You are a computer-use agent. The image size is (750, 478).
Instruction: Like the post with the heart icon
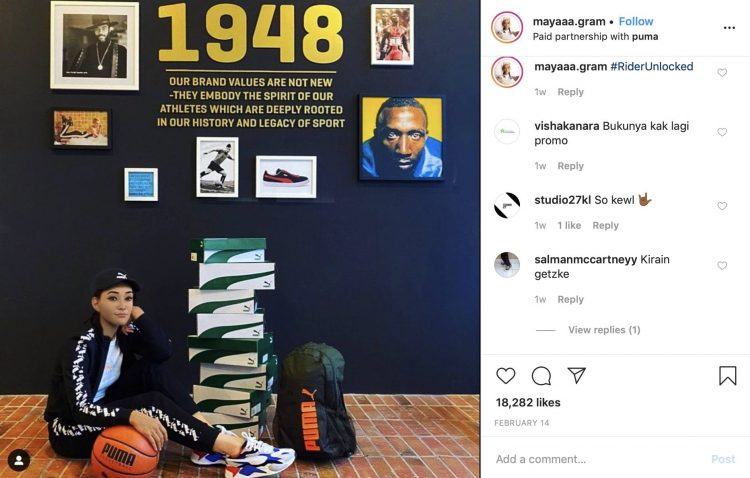[x=506, y=376]
